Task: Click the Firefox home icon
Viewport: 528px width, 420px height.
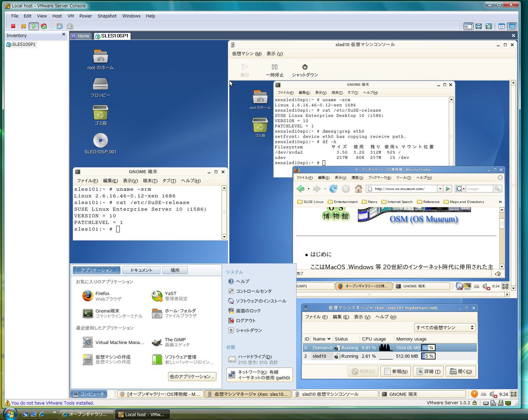Action: (x=358, y=189)
